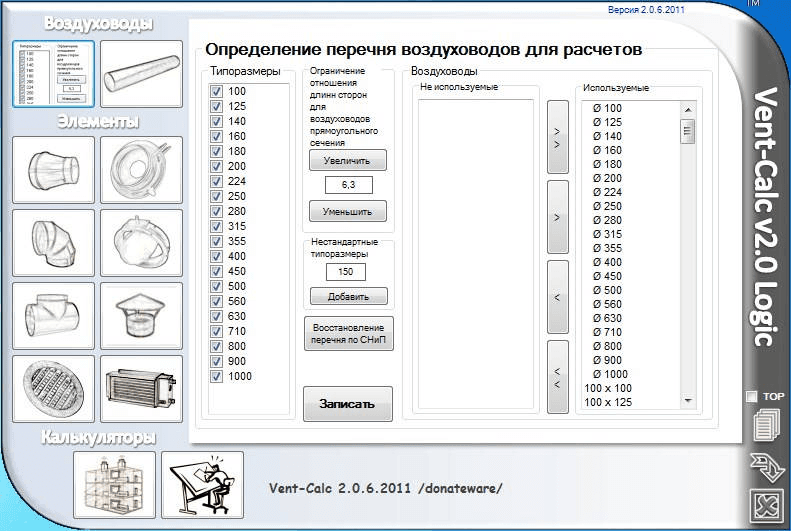Move selected item to used with > button
The height and width of the screenshot is (531, 791).
pos(557,217)
